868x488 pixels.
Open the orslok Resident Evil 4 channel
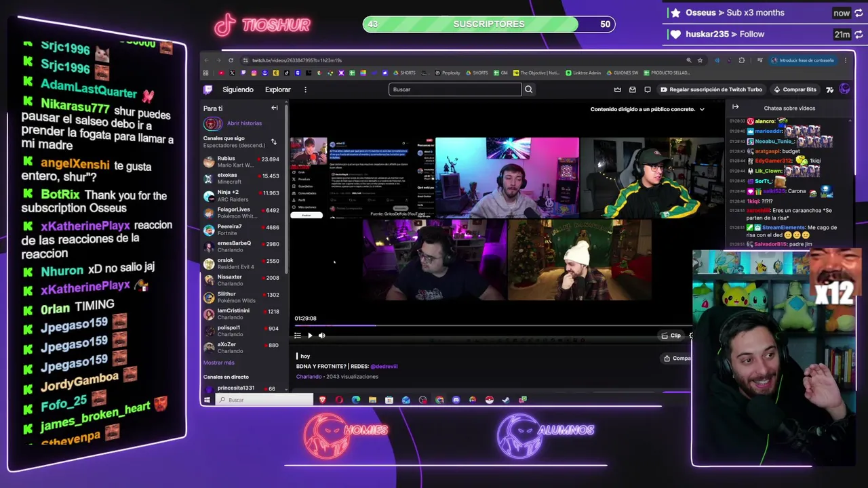241,264
